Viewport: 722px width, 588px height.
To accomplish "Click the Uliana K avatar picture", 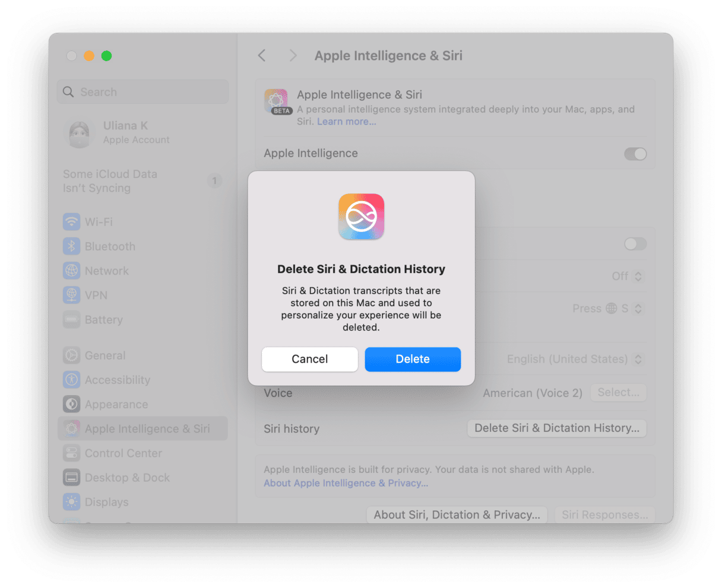I will click(79, 133).
